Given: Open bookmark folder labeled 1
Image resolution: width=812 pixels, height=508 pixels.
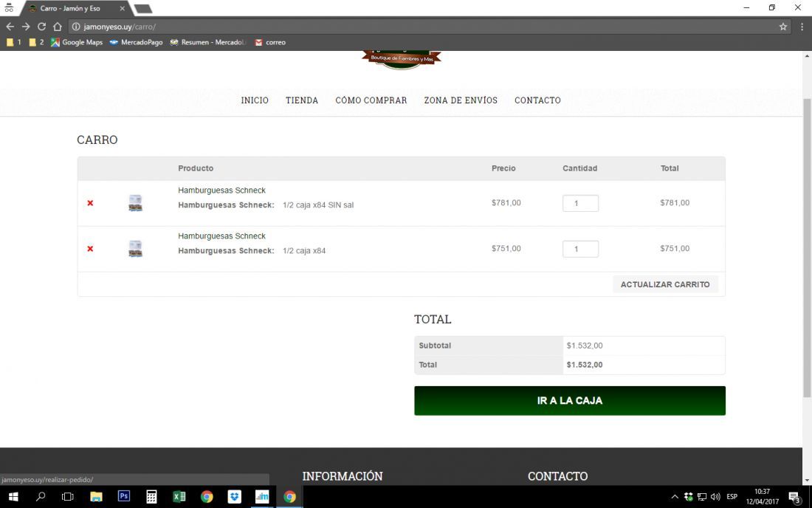Looking at the screenshot, I should tap(13, 43).
